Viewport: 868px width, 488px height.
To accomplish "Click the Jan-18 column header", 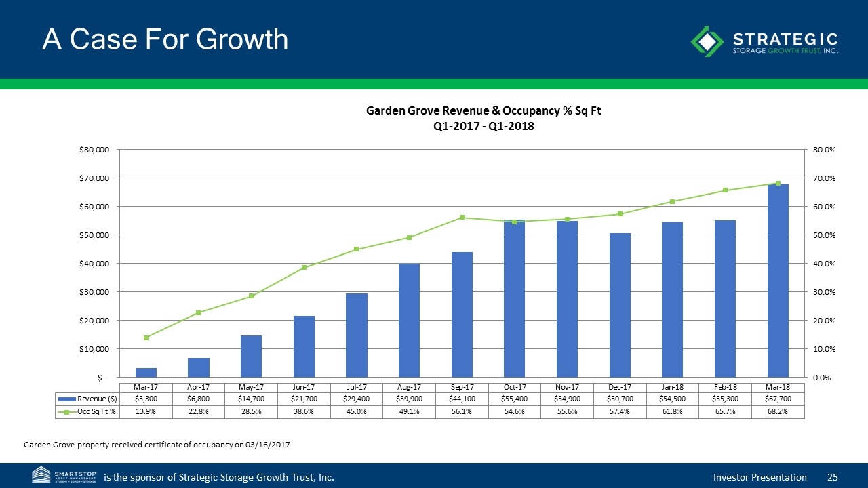I will 673,387.
